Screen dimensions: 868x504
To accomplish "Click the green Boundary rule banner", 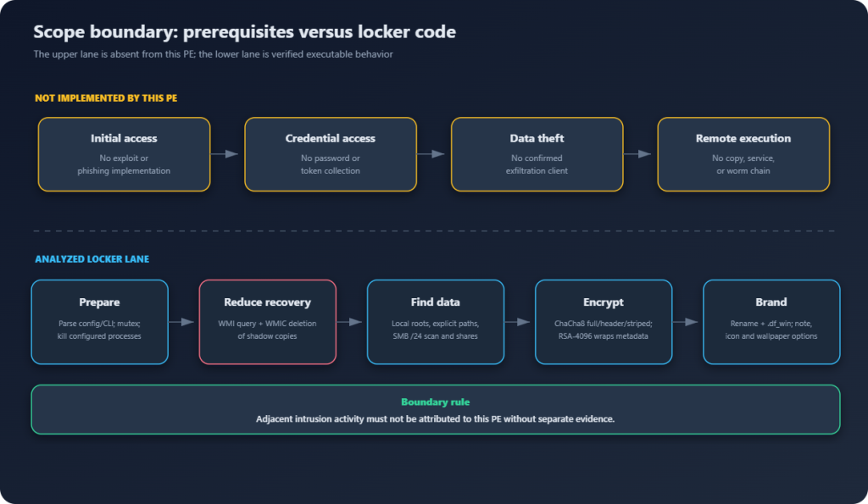I will [x=436, y=409].
